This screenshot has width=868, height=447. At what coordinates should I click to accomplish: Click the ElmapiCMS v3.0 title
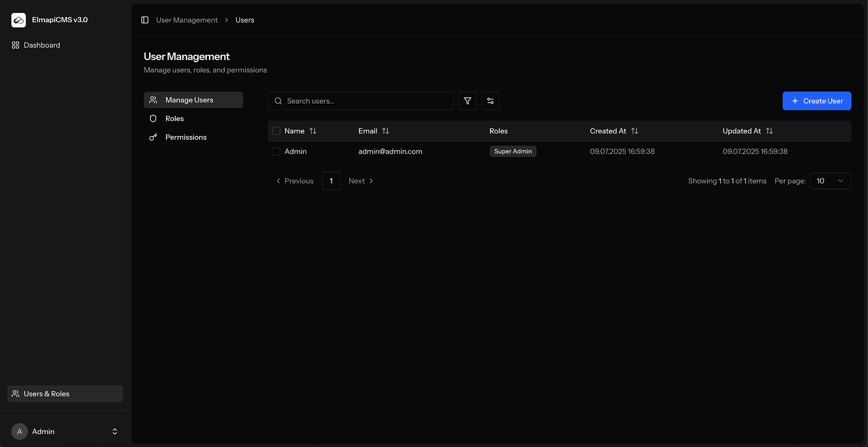60,20
